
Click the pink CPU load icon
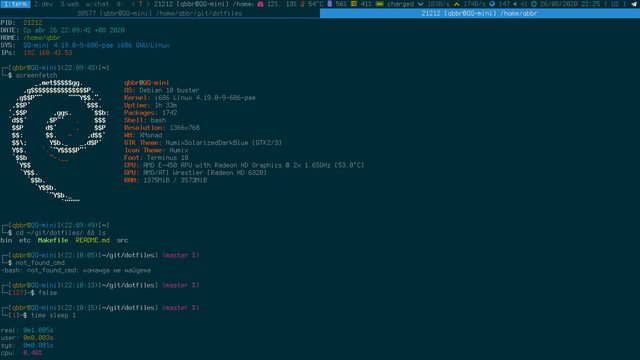click(260, 4)
